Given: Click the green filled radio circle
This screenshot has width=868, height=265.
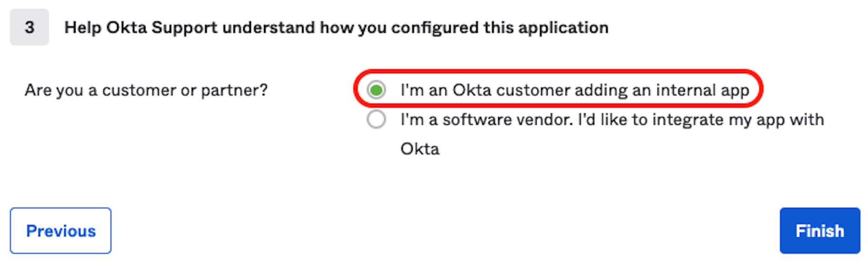Looking at the screenshot, I should pyautogui.click(x=376, y=90).
